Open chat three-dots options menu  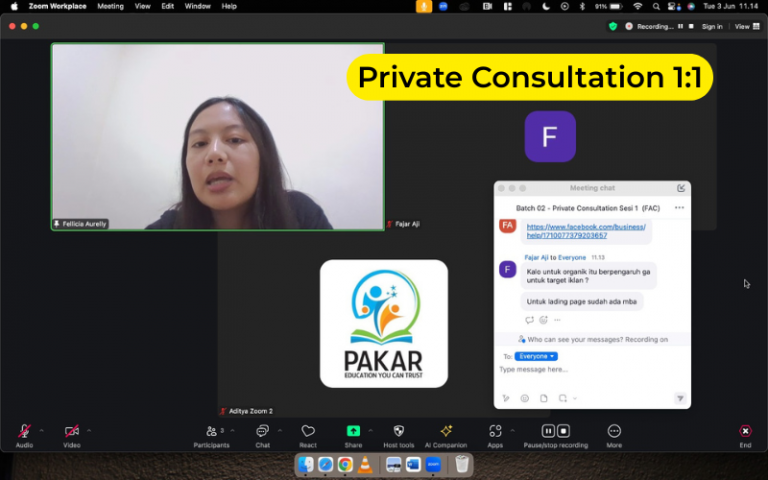[679, 208]
